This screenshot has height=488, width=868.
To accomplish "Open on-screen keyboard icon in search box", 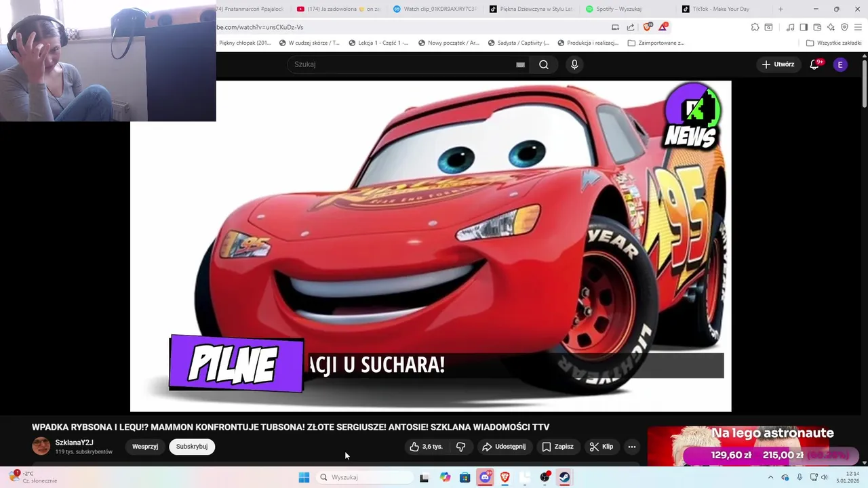I will tap(520, 64).
